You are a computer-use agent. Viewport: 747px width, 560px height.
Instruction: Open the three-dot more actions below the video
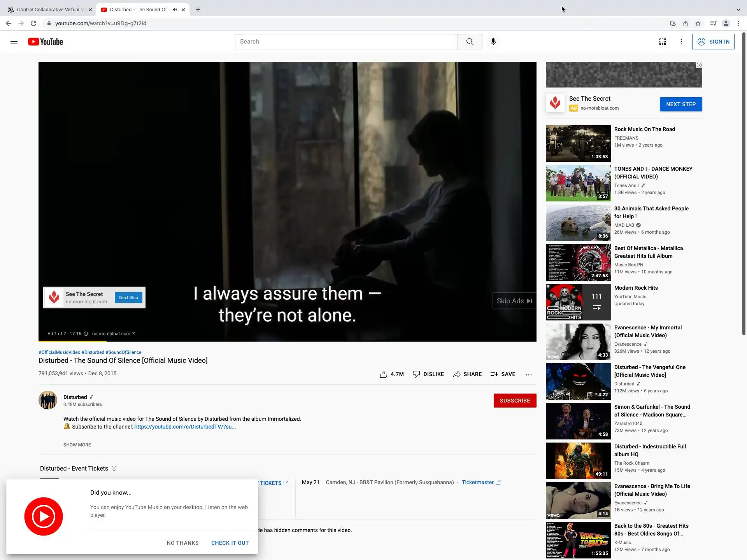[528, 374]
